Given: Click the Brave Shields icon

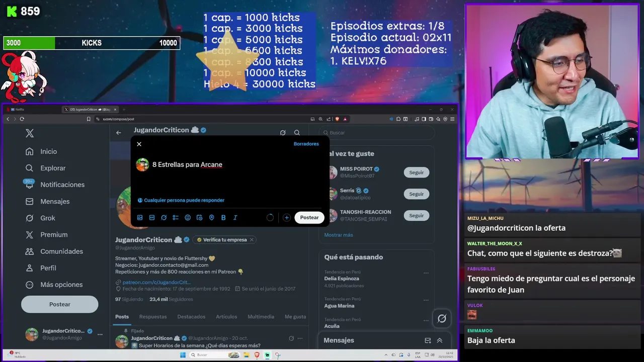Looking at the screenshot, I should (337, 119).
